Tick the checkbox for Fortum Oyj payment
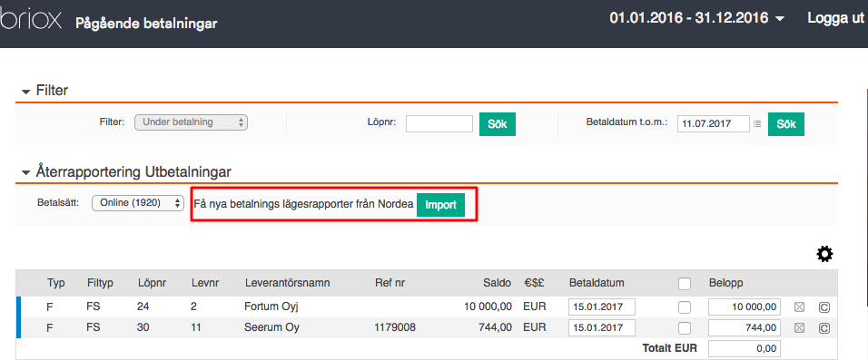Image resolution: width=868 pixels, height=360 pixels. [x=685, y=306]
